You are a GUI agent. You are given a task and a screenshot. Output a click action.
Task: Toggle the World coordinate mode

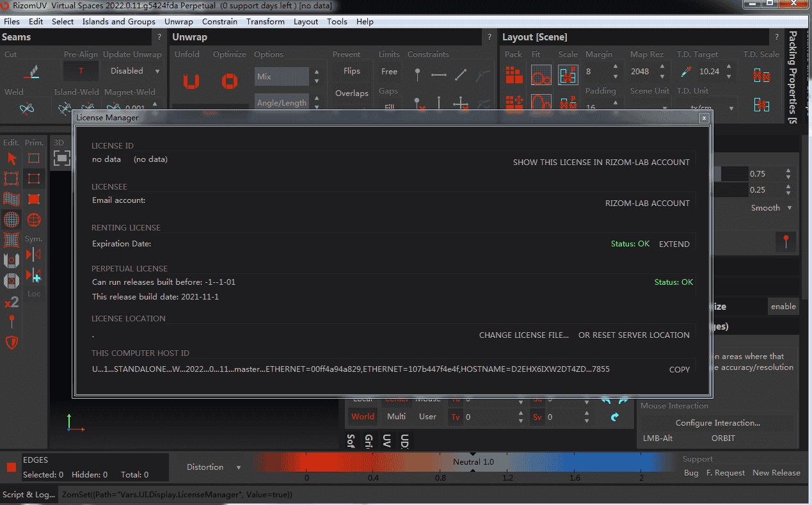tap(362, 417)
